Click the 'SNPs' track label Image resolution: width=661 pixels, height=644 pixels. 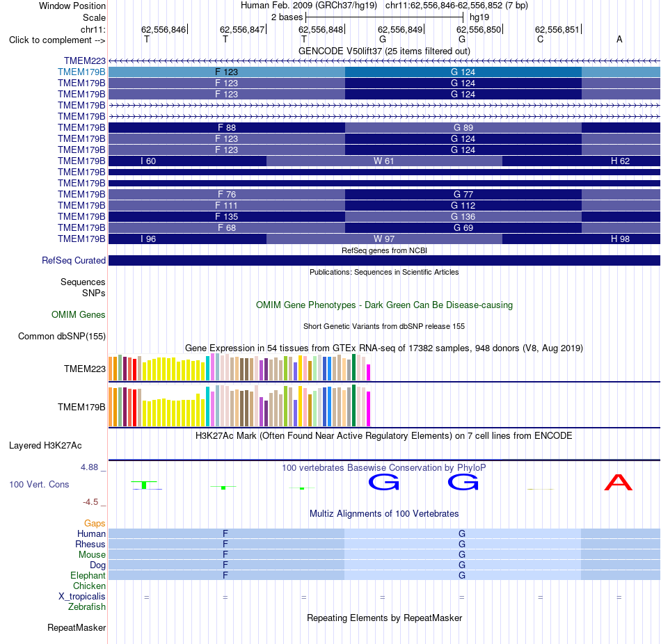pos(94,293)
